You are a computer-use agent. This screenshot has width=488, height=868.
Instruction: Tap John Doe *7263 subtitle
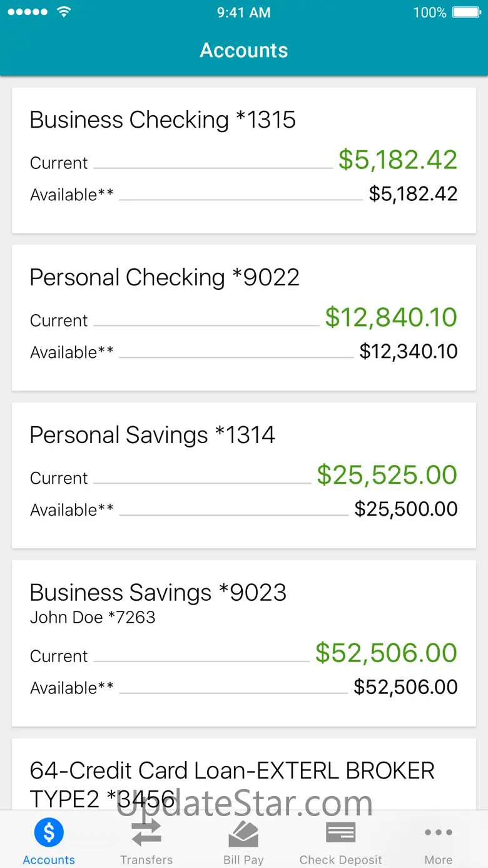pyautogui.click(x=93, y=618)
